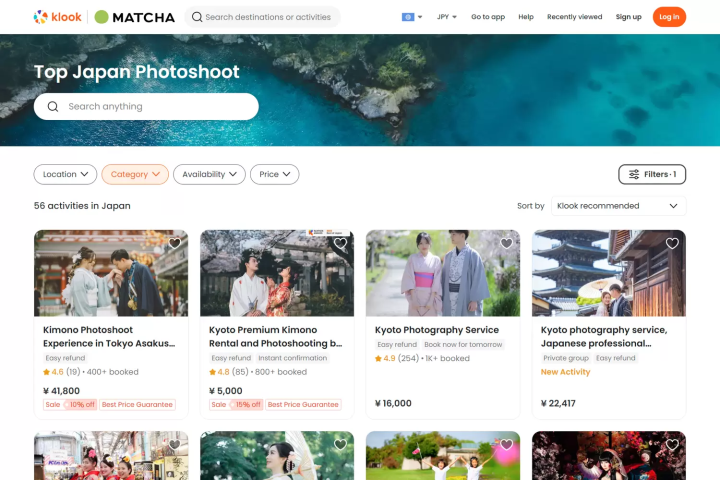Screen dimensions: 720x480
Task: Toggle wishlist heart on Kyoto Premium Kimono Rental
Action: pos(340,243)
